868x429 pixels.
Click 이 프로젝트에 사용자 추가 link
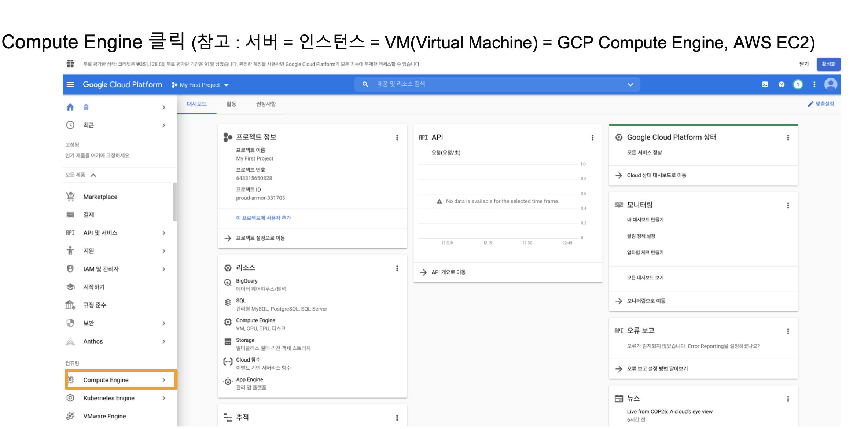click(263, 218)
